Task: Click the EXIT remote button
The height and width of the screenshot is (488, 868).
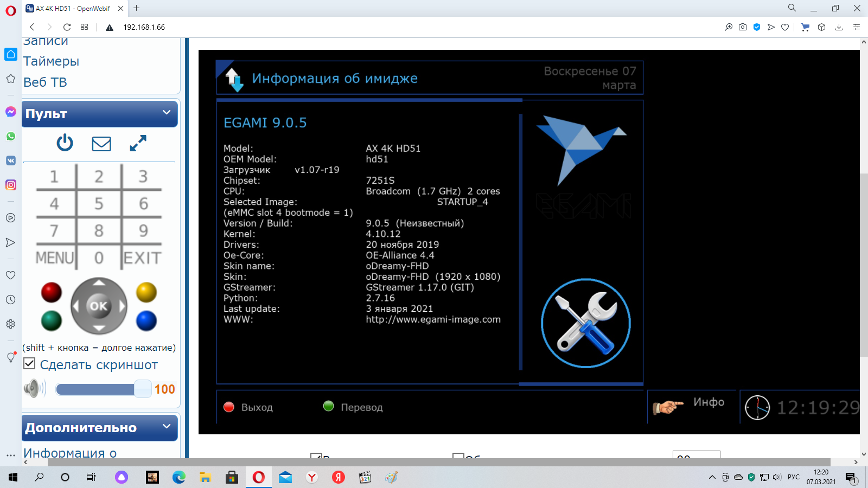Action: click(x=143, y=258)
